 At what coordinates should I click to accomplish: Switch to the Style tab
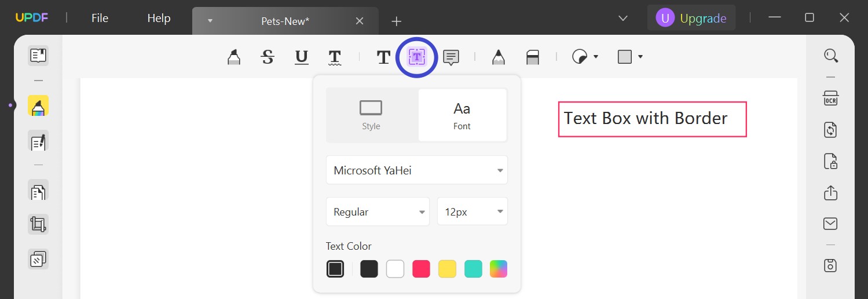[x=371, y=115]
